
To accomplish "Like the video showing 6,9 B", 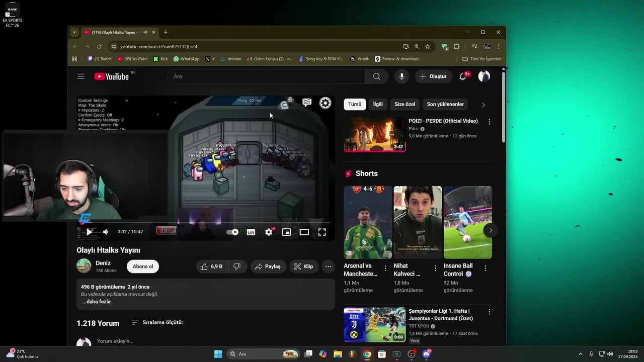I will point(211,266).
